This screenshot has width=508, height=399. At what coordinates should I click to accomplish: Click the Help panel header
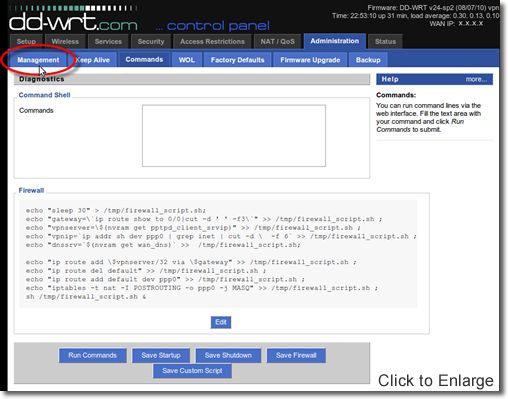(434, 79)
